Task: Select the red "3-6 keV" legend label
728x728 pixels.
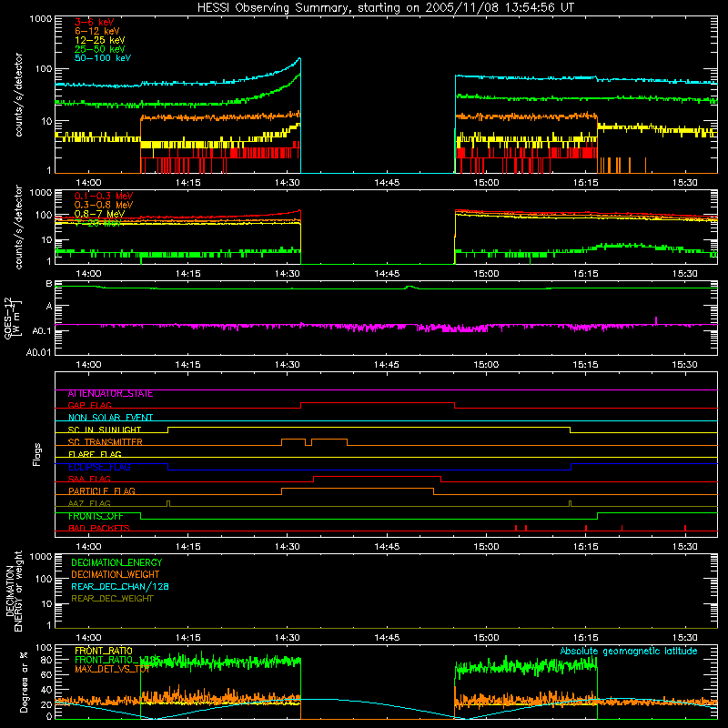Action: [x=94, y=22]
